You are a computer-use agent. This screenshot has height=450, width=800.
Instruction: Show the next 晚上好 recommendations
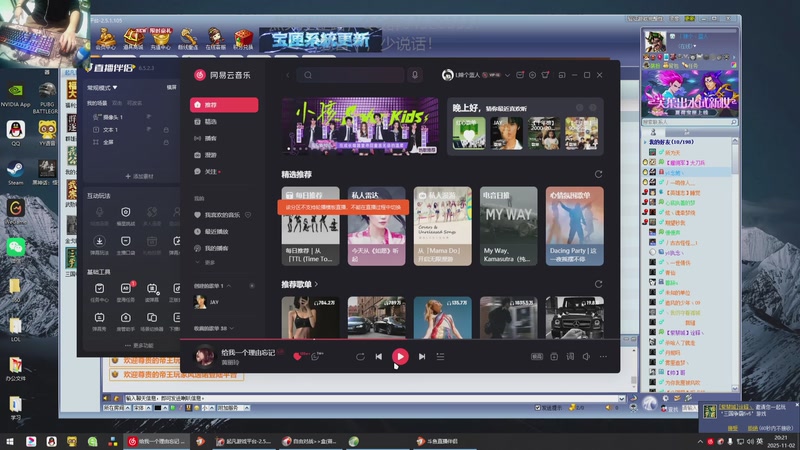pos(593,108)
